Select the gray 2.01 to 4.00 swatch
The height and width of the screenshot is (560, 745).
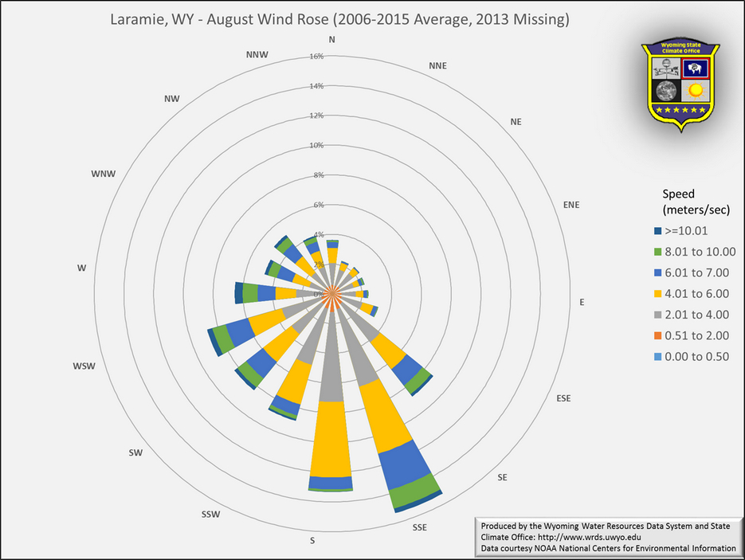click(x=657, y=315)
